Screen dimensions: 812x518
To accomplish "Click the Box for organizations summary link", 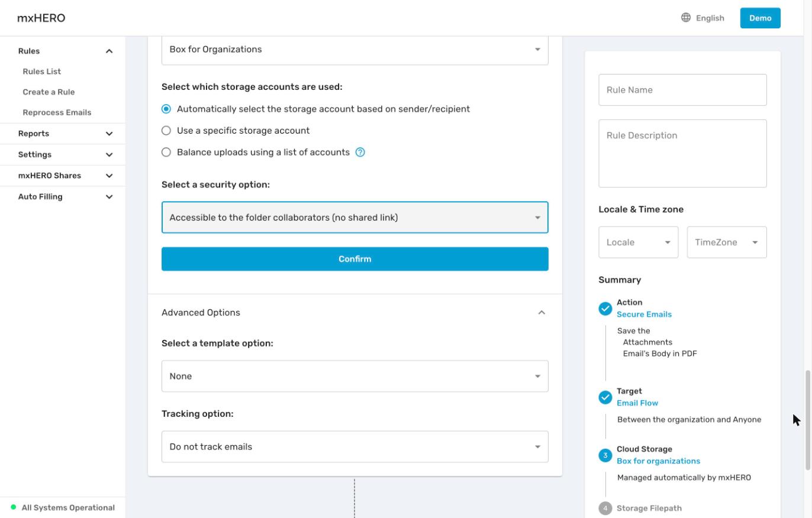I will [x=658, y=461].
